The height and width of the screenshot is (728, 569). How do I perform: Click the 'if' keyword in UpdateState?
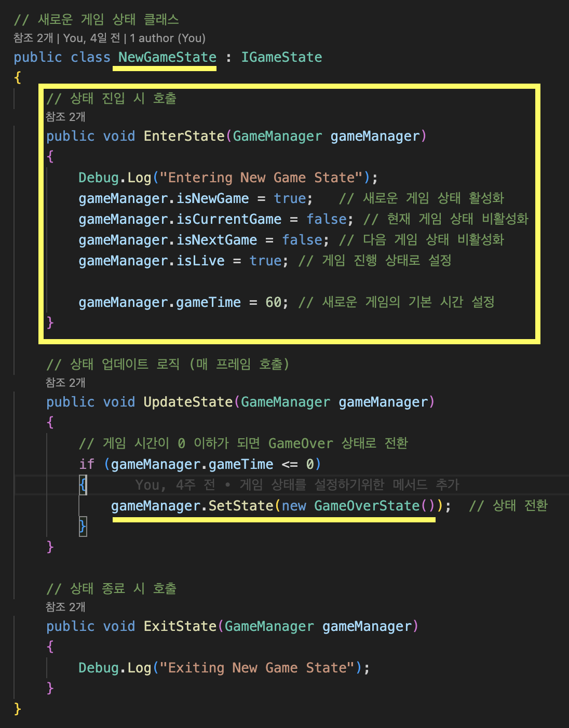87,464
